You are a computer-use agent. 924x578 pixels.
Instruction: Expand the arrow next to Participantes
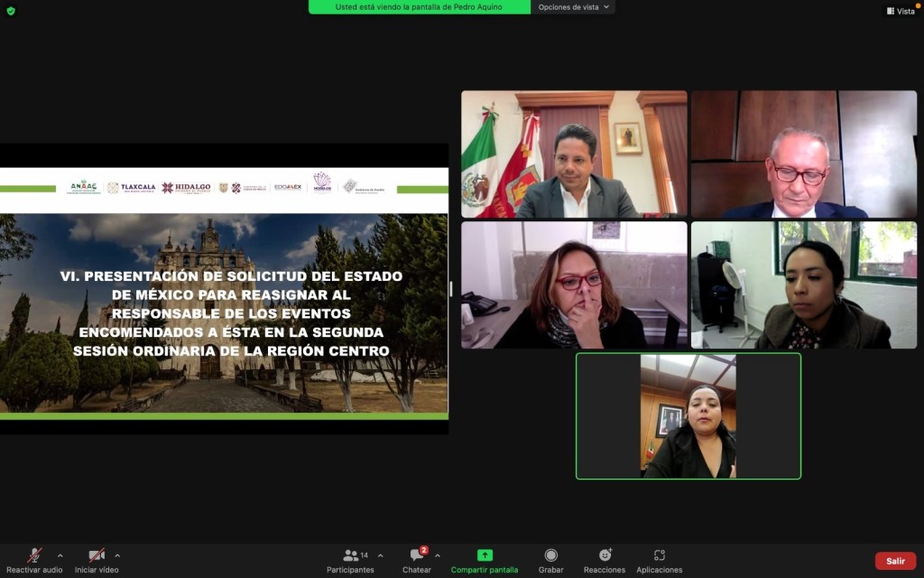(380, 555)
